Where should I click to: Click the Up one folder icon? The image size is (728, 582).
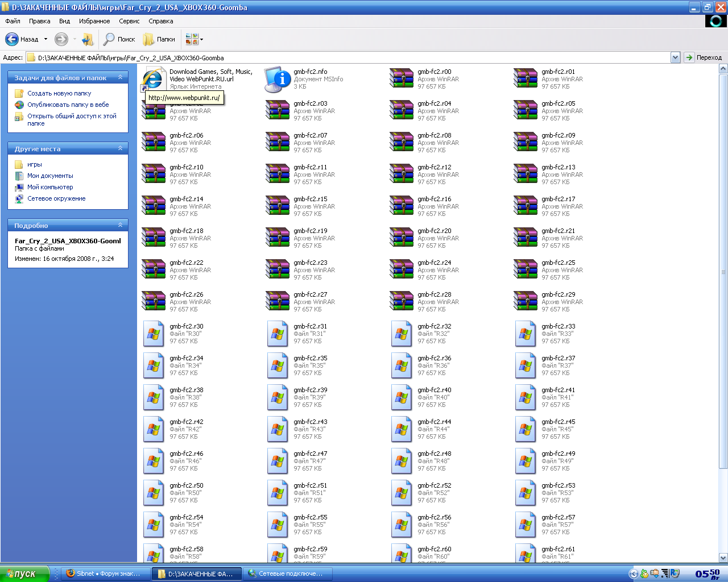(88, 39)
